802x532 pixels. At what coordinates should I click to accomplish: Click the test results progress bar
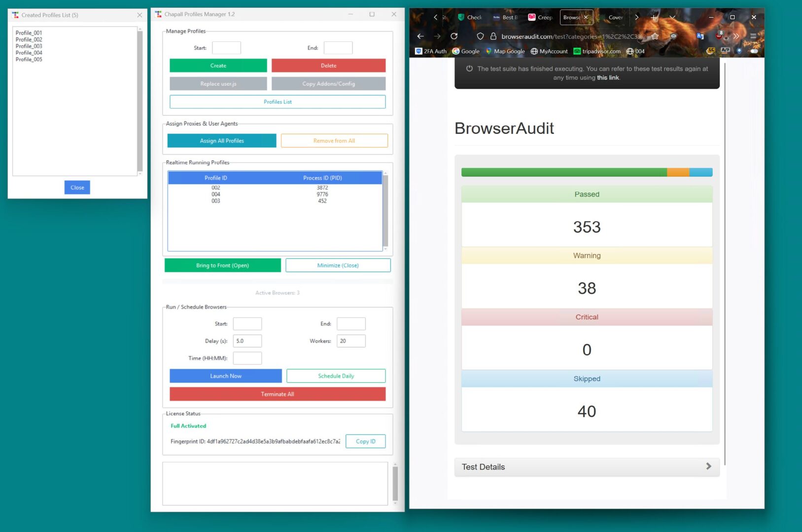coord(587,172)
